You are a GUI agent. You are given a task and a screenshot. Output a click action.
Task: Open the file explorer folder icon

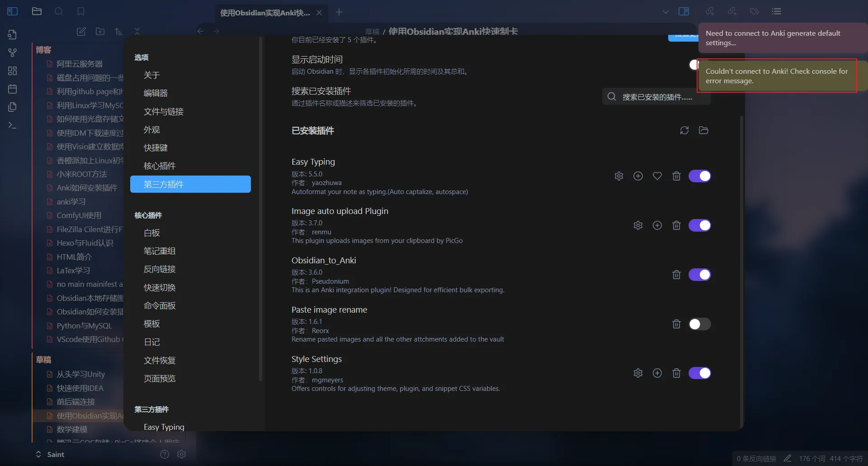[x=37, y=11]
